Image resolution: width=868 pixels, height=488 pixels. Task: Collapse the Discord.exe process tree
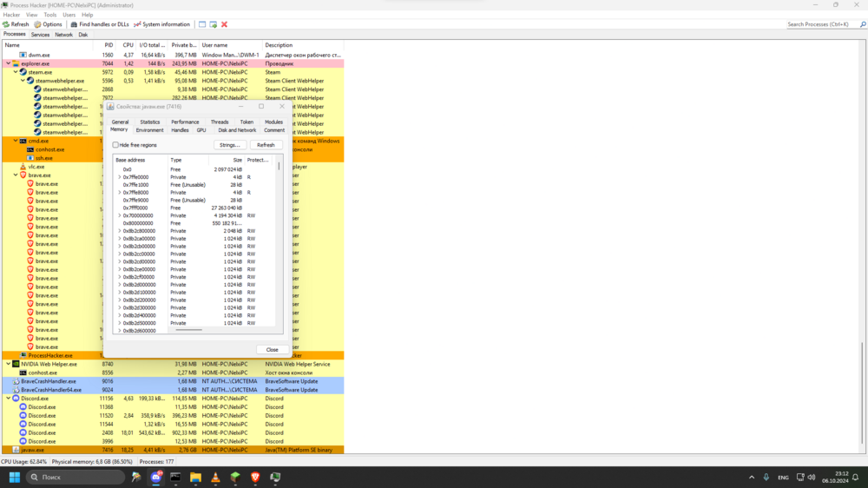point(9,399)
